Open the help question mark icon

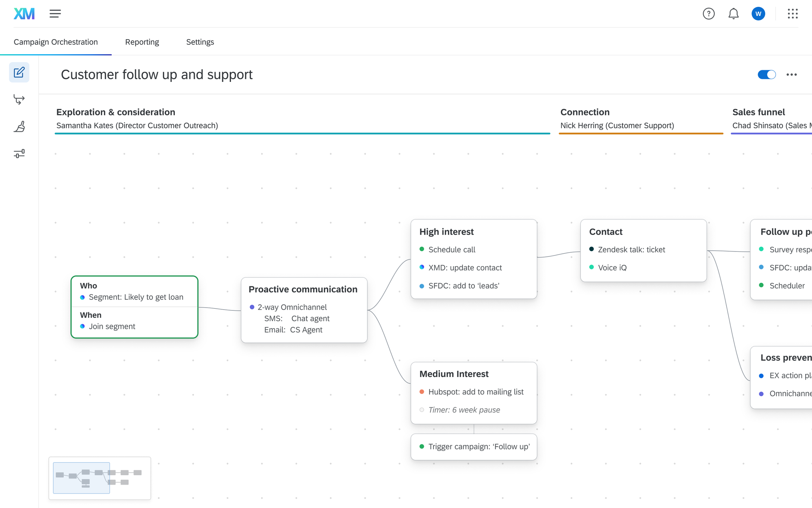coord(709,14)
